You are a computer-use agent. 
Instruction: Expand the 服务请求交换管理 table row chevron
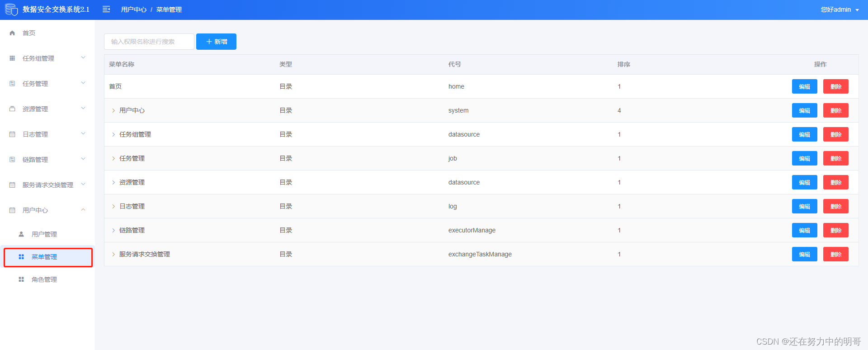click(x=113, y=254)
